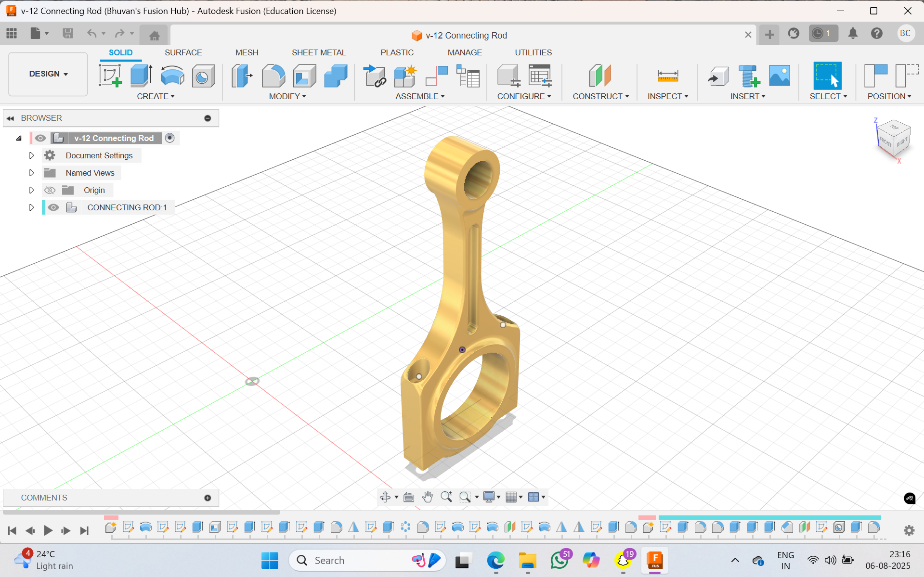Switch to the UTILITIES tab

[534, 52]
